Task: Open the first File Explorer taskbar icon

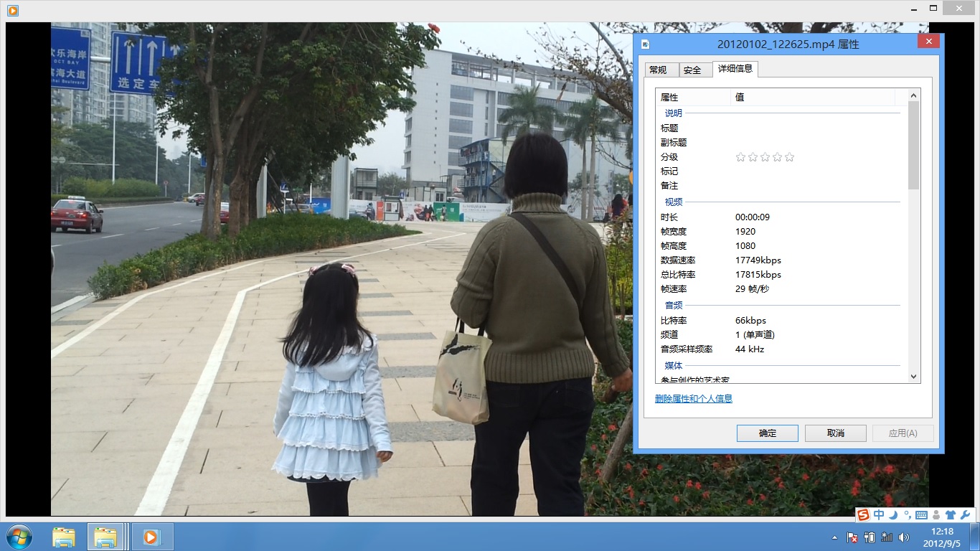Action: tap(64, 537)
